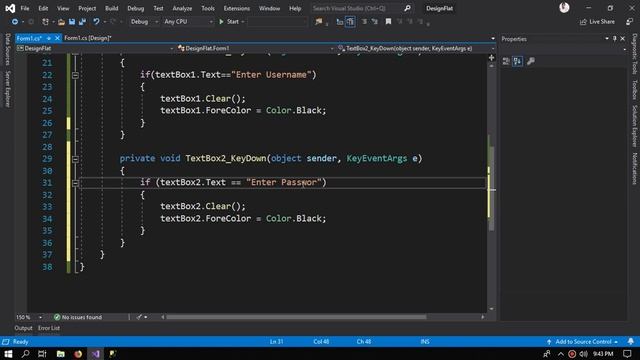Switch to Form1.cs [Design] tab

point(88,38)
